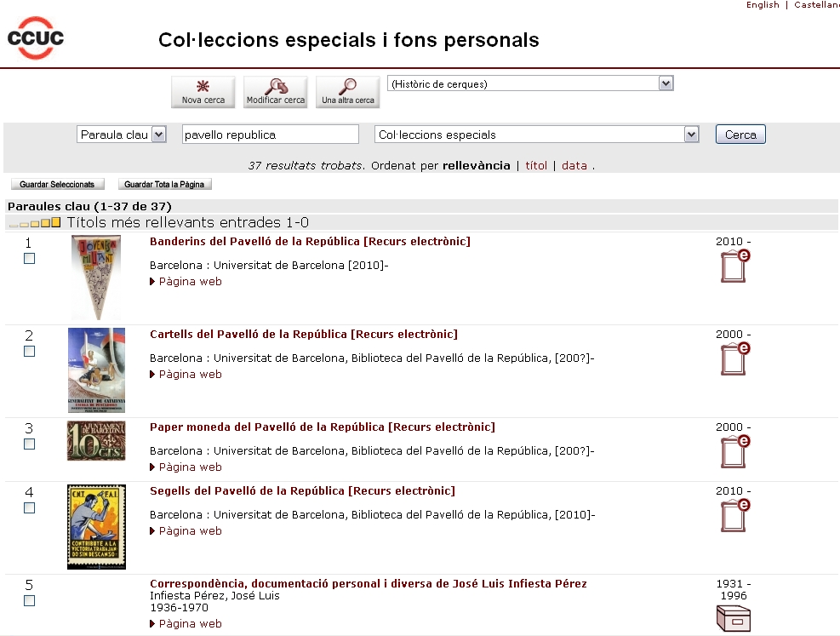Check the box for result 5

[29, 601]
